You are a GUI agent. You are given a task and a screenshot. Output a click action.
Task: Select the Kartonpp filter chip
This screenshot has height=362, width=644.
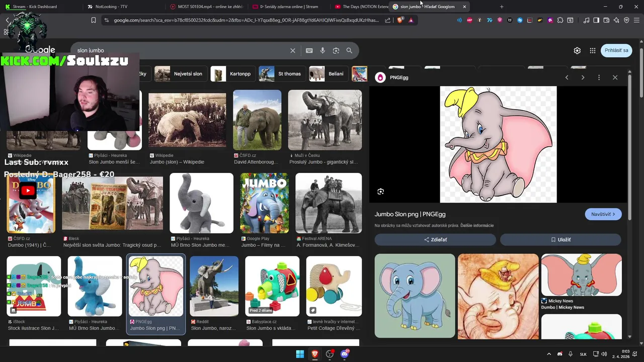pos(233,74)
